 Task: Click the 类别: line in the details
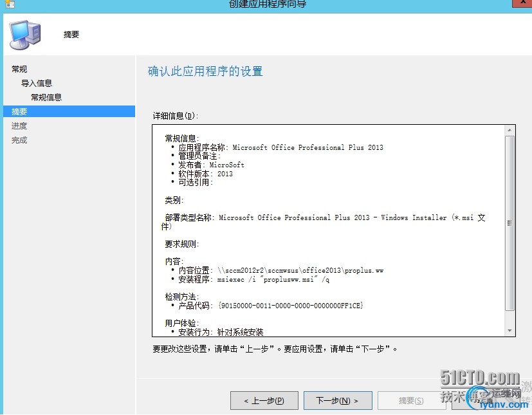(x=174, y=200)
